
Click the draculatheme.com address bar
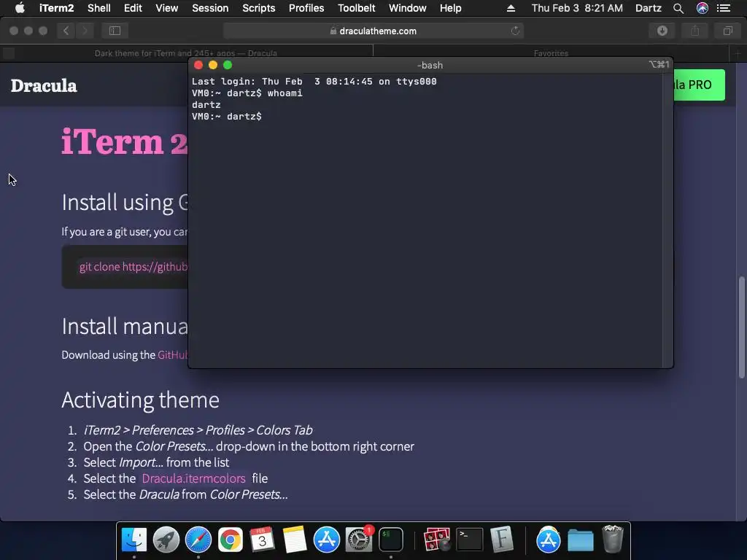tap(373, 31)
